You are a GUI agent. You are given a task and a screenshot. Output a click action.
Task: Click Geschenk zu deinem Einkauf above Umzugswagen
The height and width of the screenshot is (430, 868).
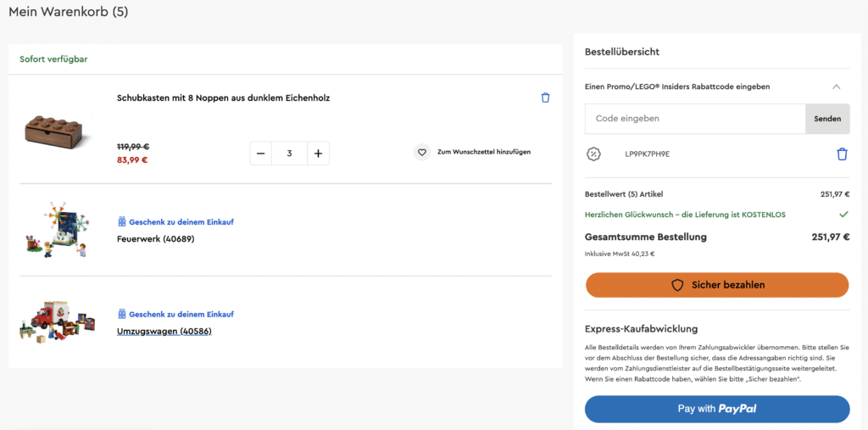coord(181,314)
